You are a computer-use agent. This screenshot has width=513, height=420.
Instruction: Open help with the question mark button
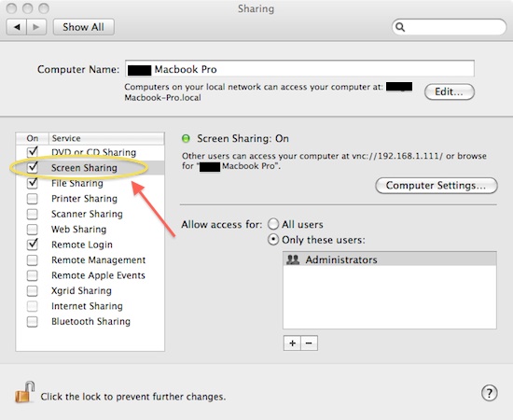489,393
